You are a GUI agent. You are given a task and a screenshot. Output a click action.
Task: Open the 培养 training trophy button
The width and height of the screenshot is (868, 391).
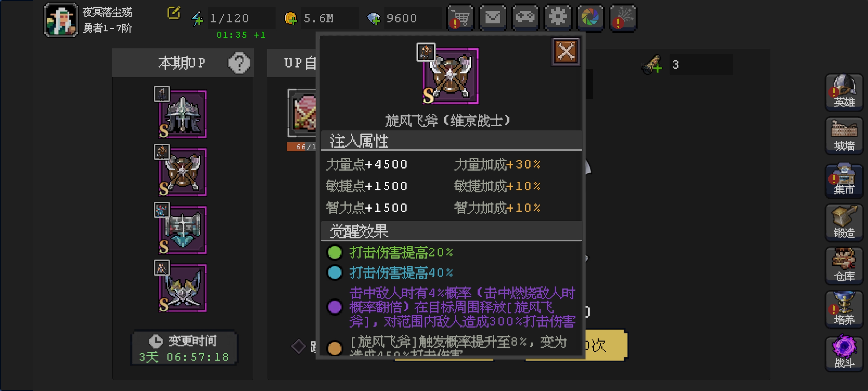844,309
